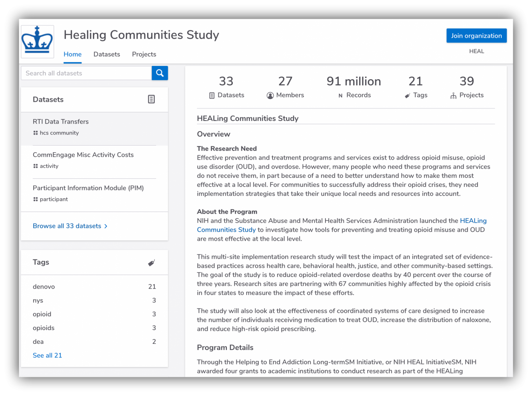
Task: Click the Records N icon
Action: pyautogui.click(x=341, y=96)
